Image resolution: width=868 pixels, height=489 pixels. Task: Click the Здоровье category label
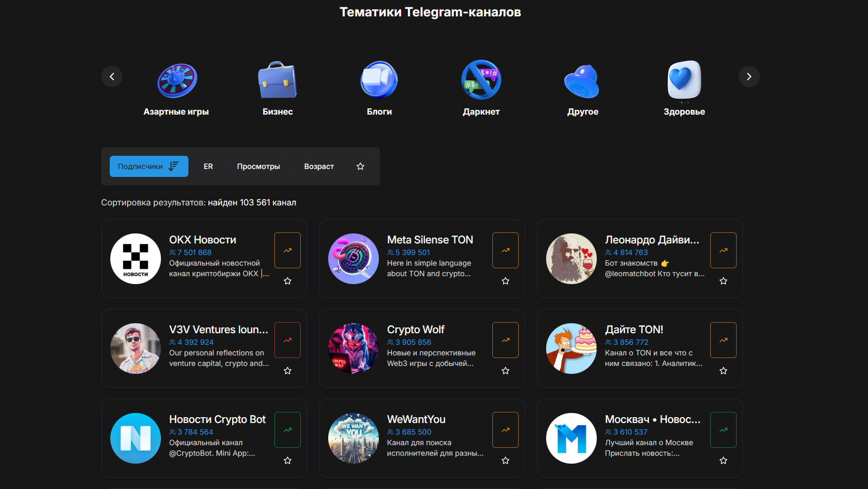[x=684, y=112]
